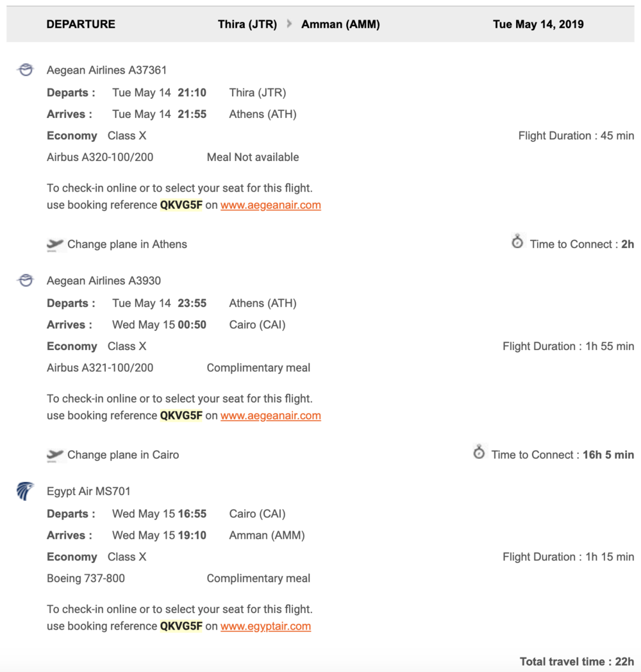Click the Tue May 14, 2019 header date
This screenshot has width=641, height=672.
point(538,24)
